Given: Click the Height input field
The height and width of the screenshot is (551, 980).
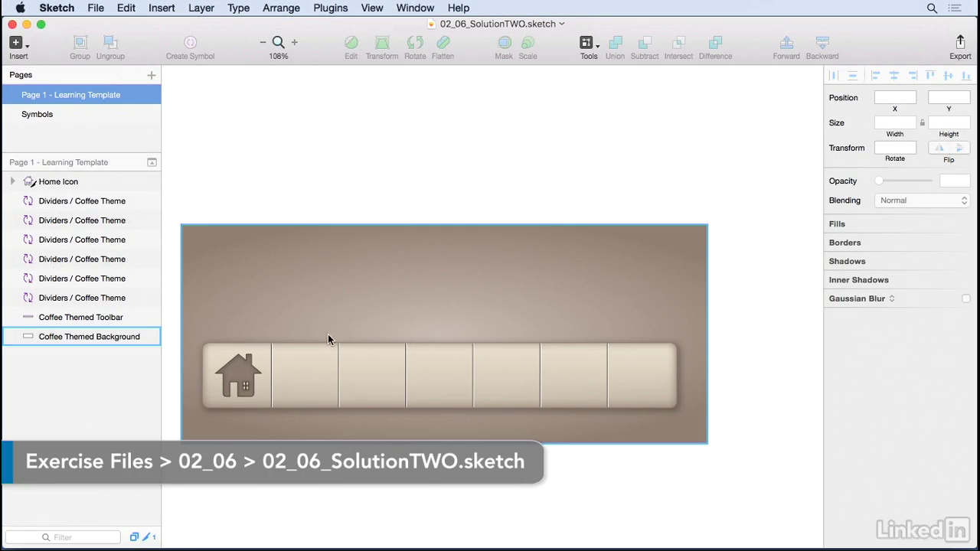Looking at the screenshot, I should [949, 122].
